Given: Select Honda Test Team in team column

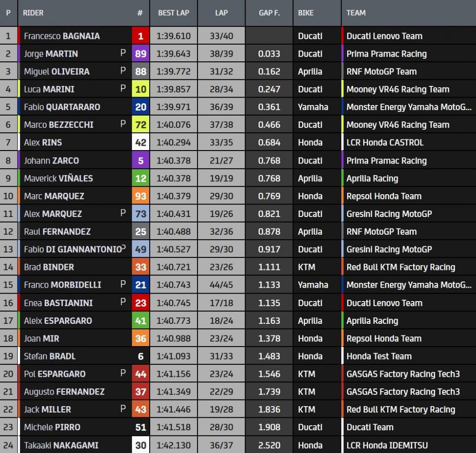Looking at the screenshot, I should pos(379,356).
